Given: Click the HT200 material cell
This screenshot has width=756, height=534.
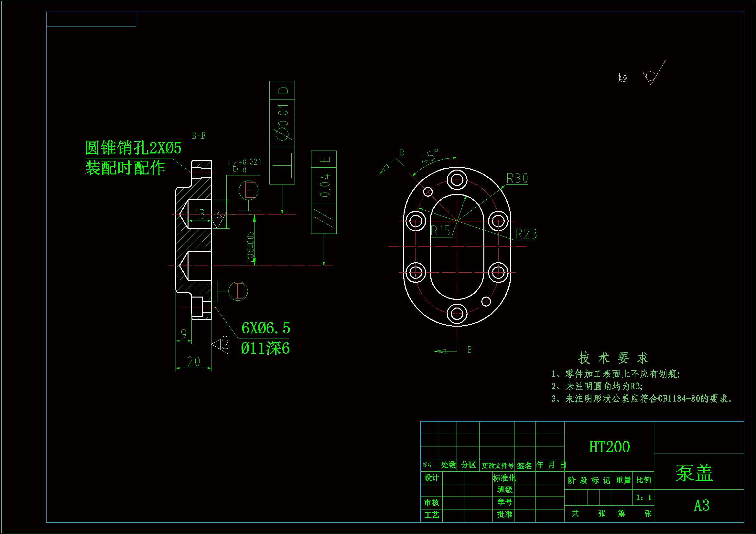Looking at the screenshot, I should [x=609, y=447].
